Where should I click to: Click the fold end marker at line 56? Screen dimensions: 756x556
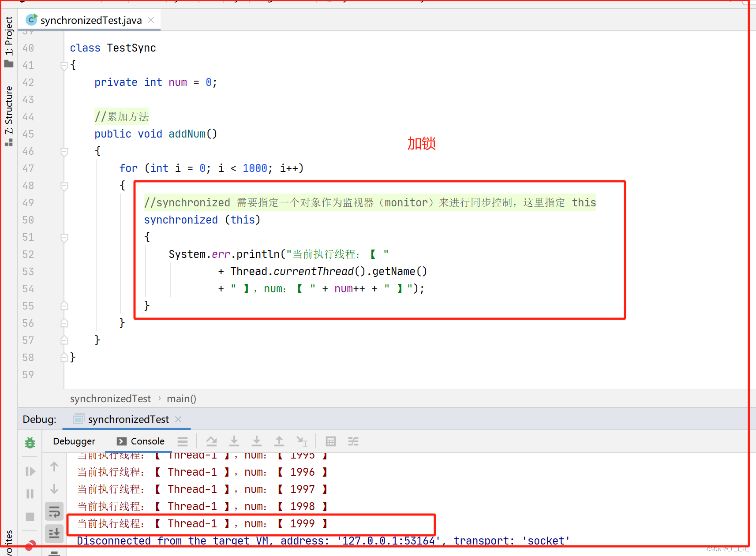pos(64,323)
